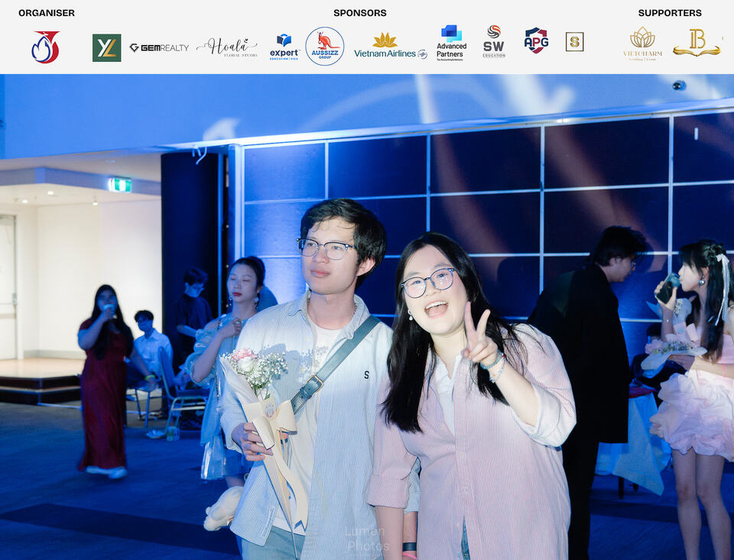Open the Expert Education logo
This screenshot has height=560, width=734.
[x=284, y=47]
